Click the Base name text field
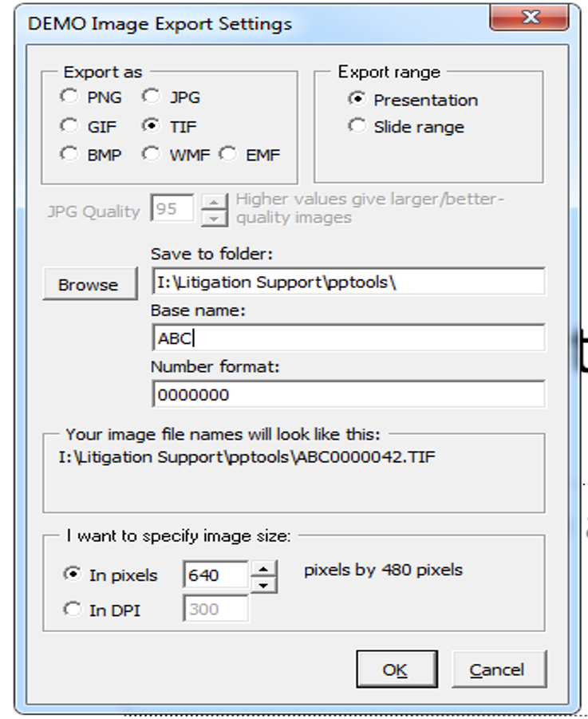Viewport: 588px width, 719px height. 349,338
